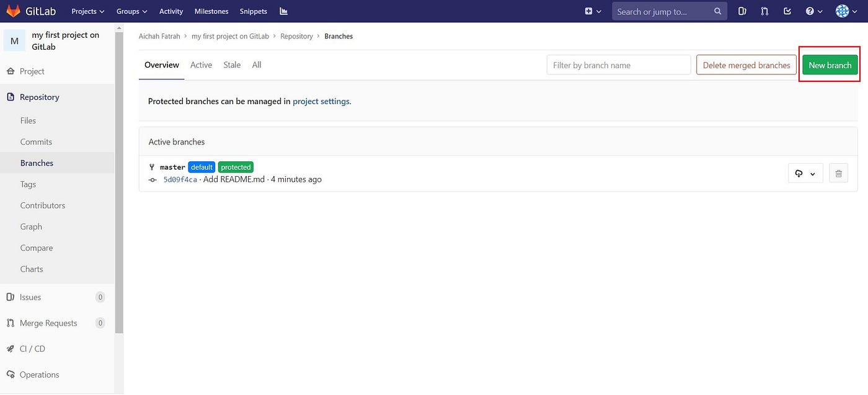Click the Issues count badge in the sidebar
Image resolution: width=868 pixels, height=395 pixels.
coord(100,297)
